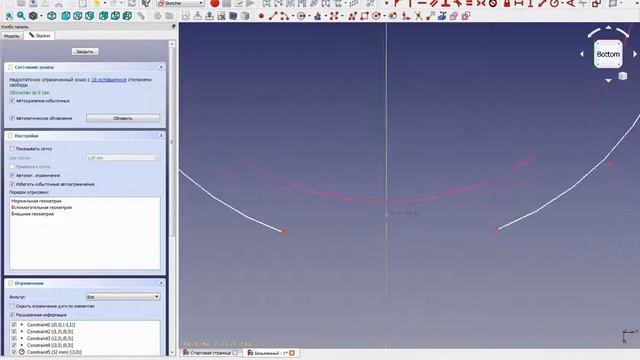The height and width of the screenshot is (360, 640).
Task: Select the sketch line tool
Action: coord(273,16)
